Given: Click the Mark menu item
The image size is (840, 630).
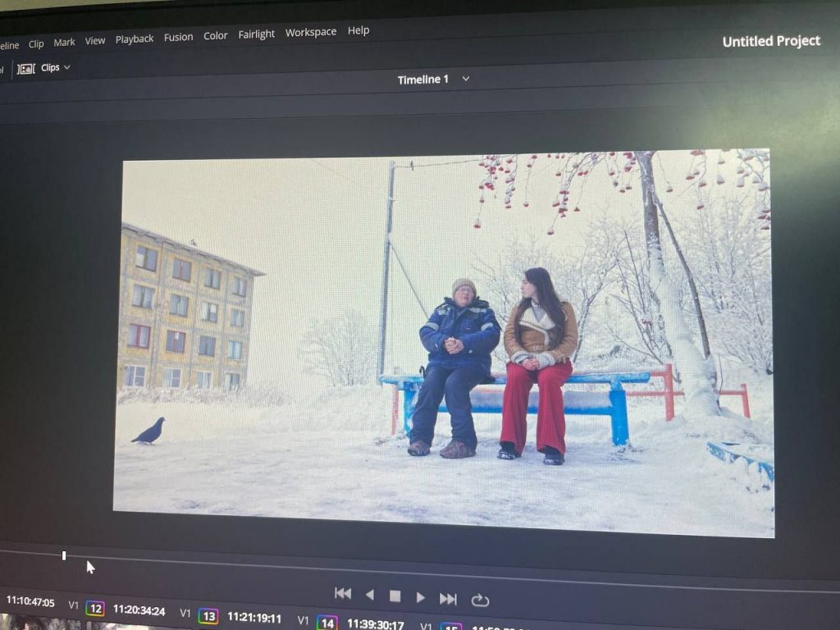Looking at the screenshot, I should coord(64,42).
